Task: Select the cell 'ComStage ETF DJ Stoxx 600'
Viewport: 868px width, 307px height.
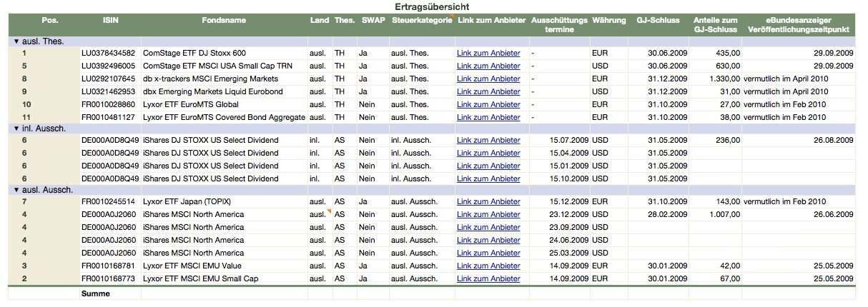Action: coord(194,53)
